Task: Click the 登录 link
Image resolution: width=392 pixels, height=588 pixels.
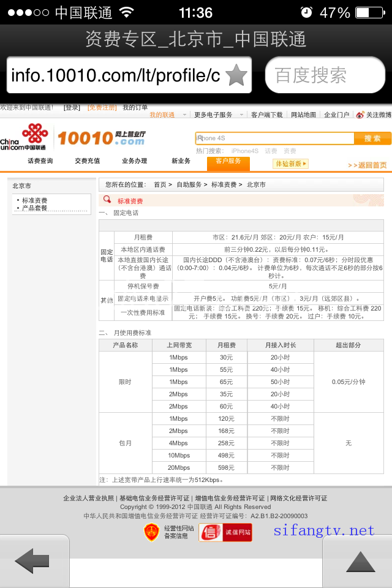Action: 72,108
